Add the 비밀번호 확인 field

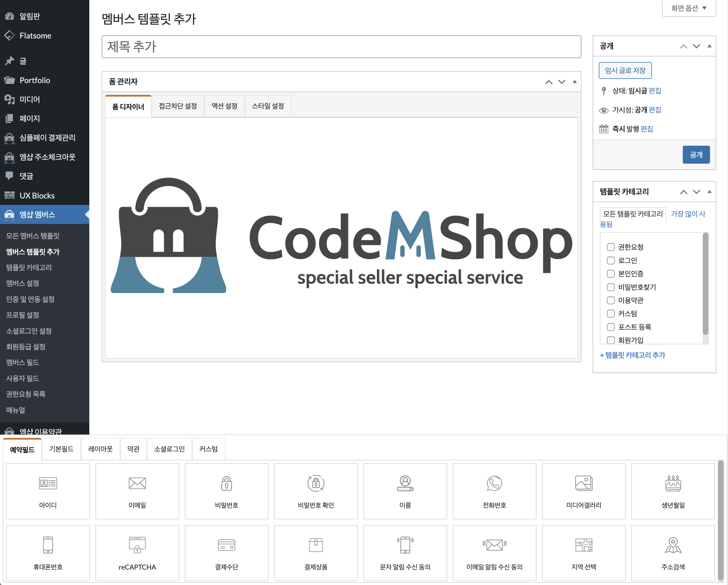coord(316,491)
